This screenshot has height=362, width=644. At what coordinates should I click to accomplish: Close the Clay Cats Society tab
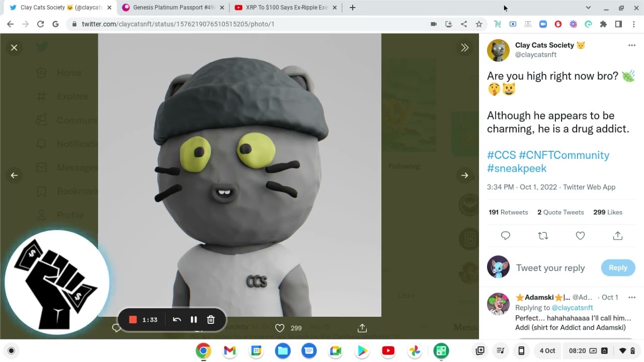109,8
